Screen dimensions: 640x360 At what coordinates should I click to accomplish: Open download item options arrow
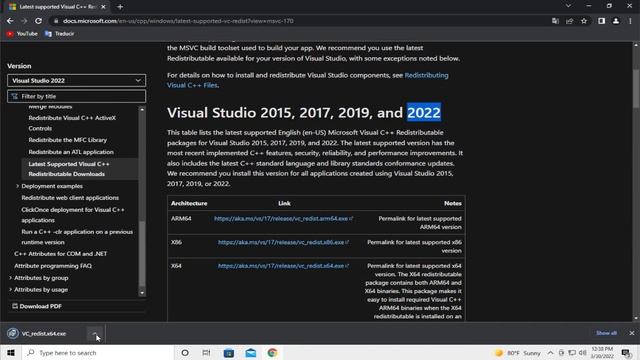pos(95,334)
